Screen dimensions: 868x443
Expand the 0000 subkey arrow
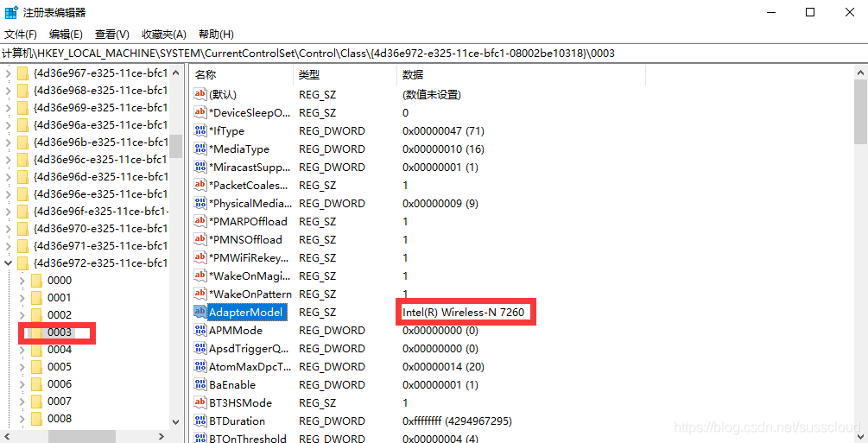click(22, 281)
